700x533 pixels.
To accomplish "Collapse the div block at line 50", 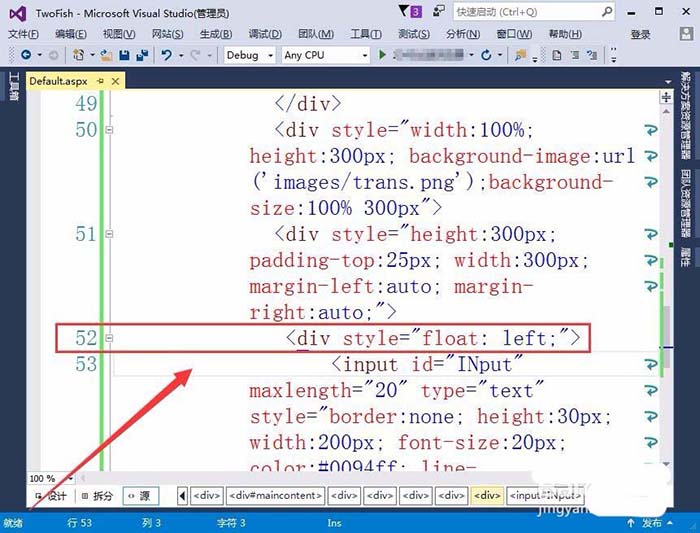I will tap(109, 130).
